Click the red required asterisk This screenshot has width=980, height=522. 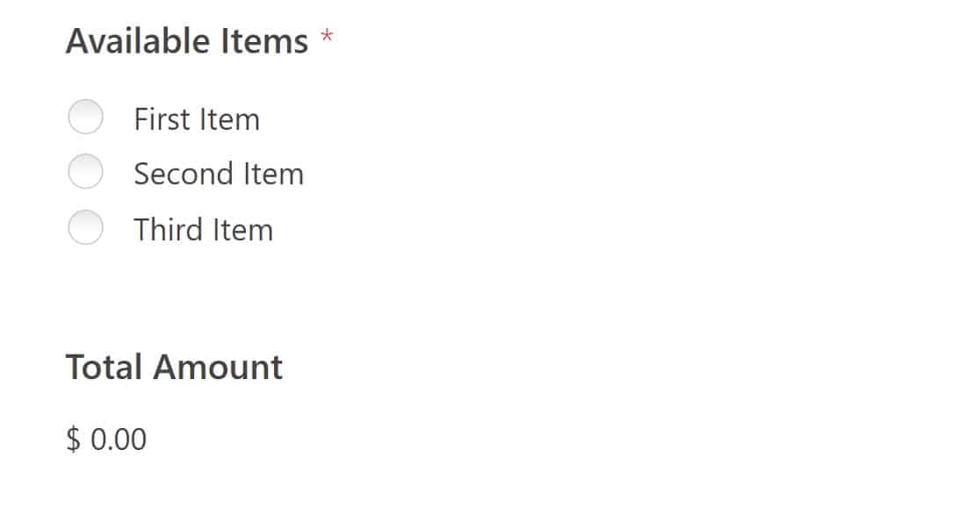[x=327, y=38]
